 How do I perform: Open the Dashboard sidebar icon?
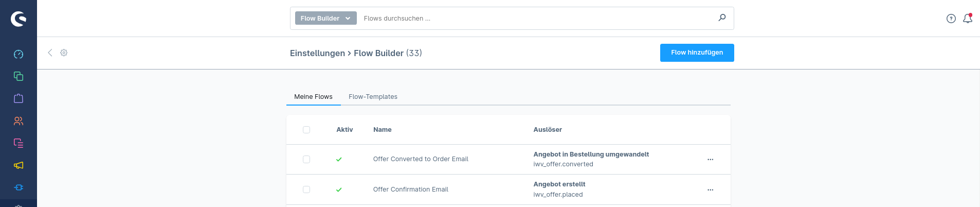point(19,54)
